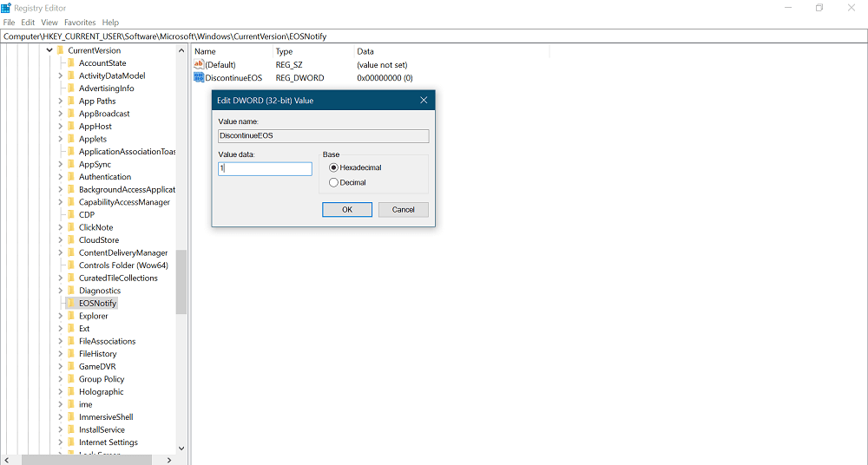Click the CurrentVersion folder icon

tap(61, 50)
